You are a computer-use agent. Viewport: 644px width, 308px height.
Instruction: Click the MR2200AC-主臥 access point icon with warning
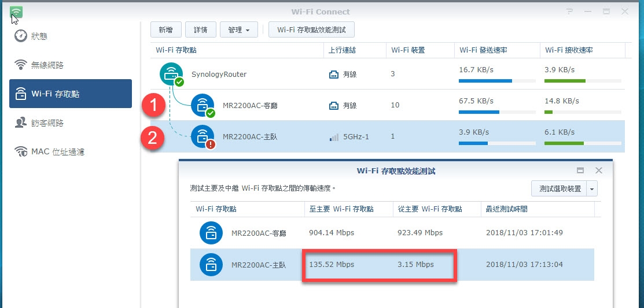[x=203, y=136]
